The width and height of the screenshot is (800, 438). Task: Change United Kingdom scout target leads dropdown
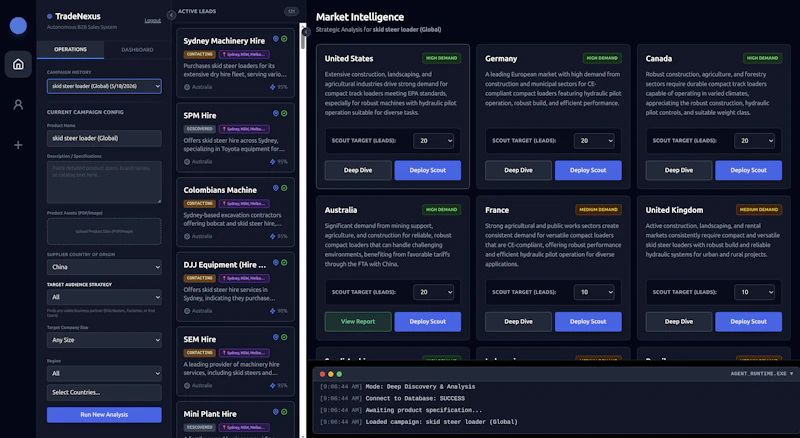pyautogui.click(x=755, y=292)
